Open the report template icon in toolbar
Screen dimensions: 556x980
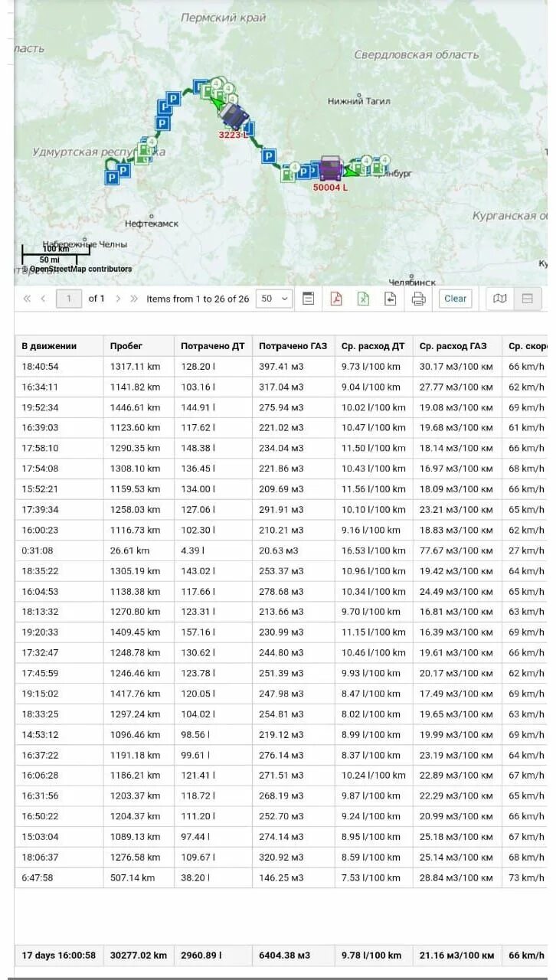308,299
